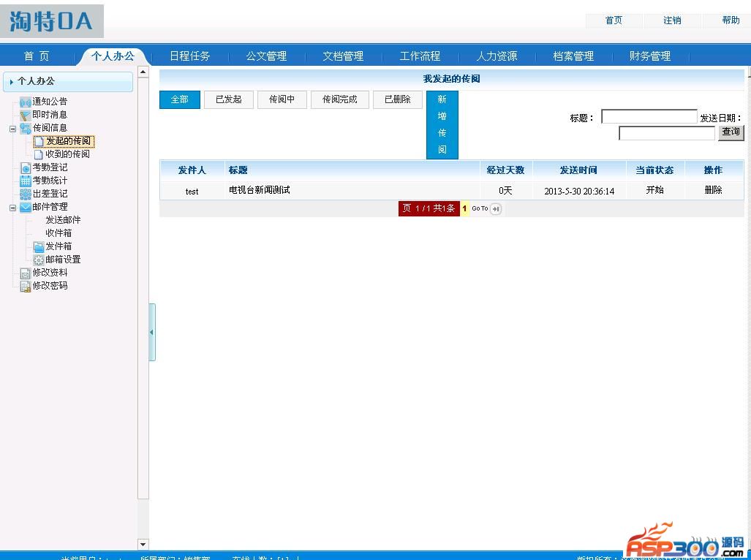
Task: Focus the 标题 search input field
Action: (649, 117)
